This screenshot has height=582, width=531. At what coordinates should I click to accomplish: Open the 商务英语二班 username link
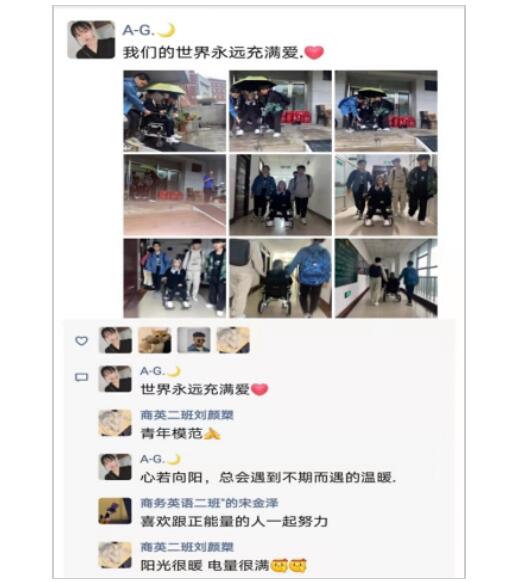[209, 503]
